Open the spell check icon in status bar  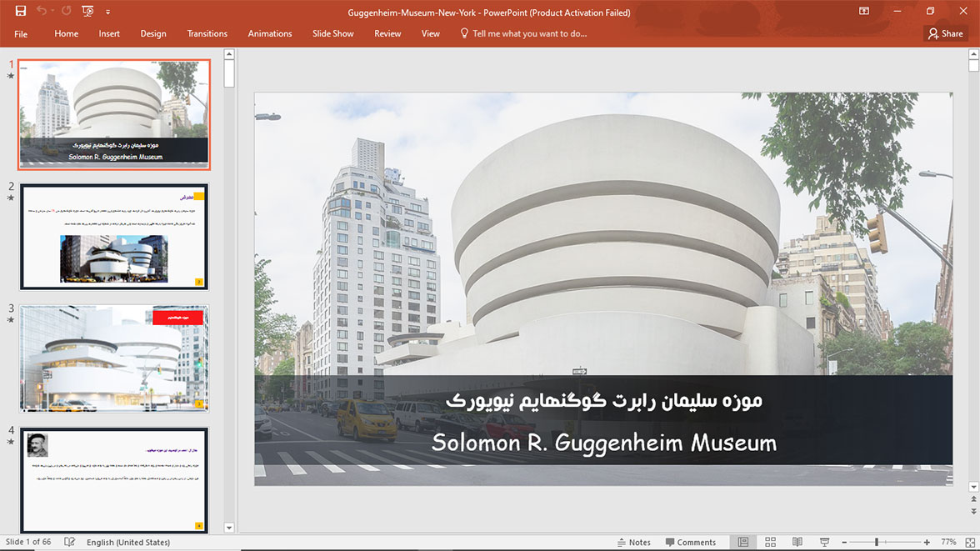[x=69, y=542]
